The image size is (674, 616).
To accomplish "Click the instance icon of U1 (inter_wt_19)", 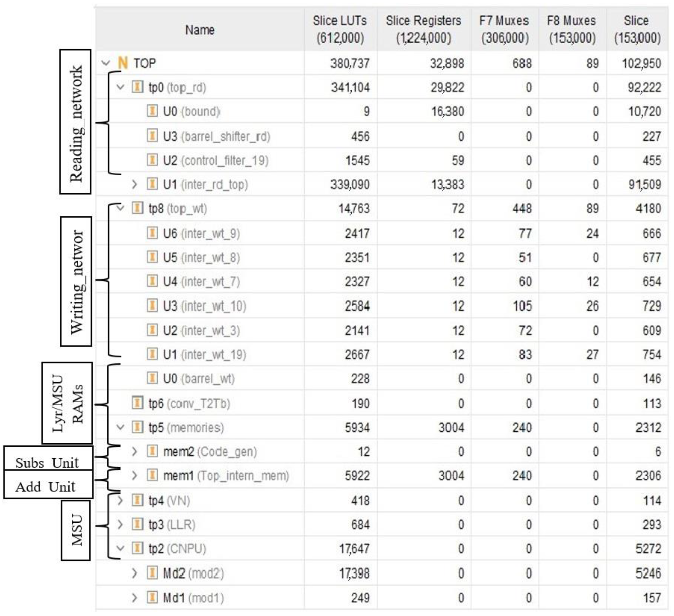I will point(152,354).
